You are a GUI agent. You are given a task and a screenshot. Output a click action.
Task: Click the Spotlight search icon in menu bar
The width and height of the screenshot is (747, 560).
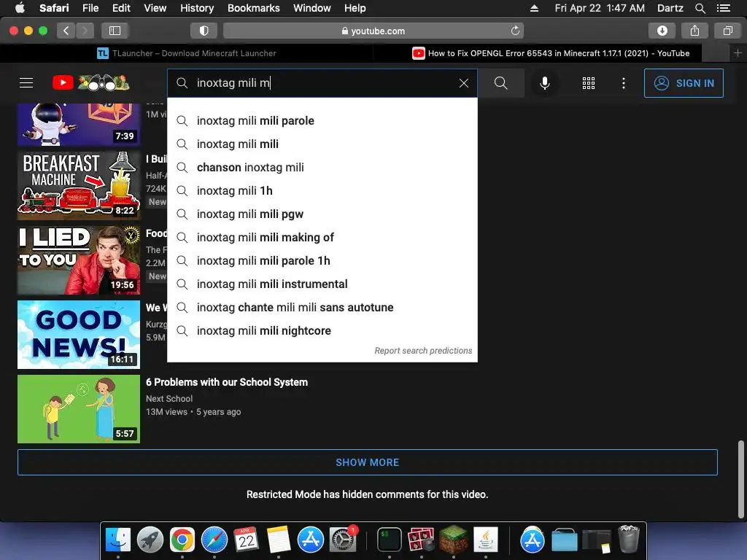[700, 8]
